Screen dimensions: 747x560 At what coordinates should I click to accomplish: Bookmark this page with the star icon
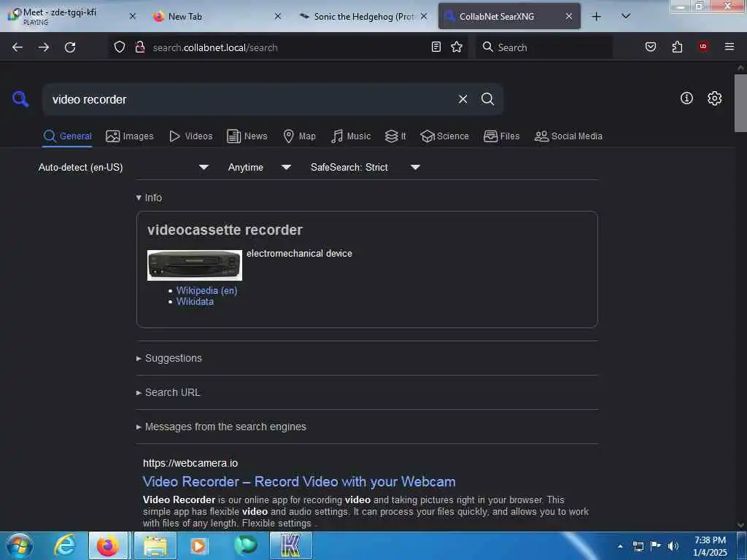[457, 47]
